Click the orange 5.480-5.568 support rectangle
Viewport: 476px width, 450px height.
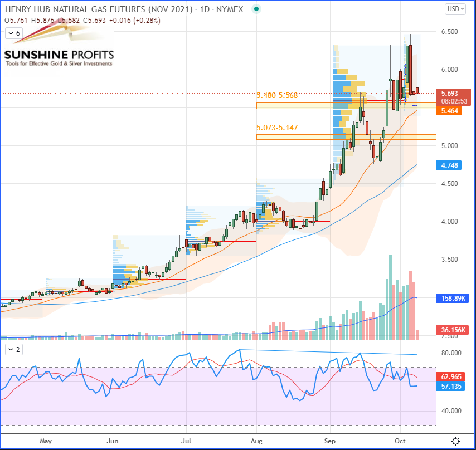tap(346, 106)
